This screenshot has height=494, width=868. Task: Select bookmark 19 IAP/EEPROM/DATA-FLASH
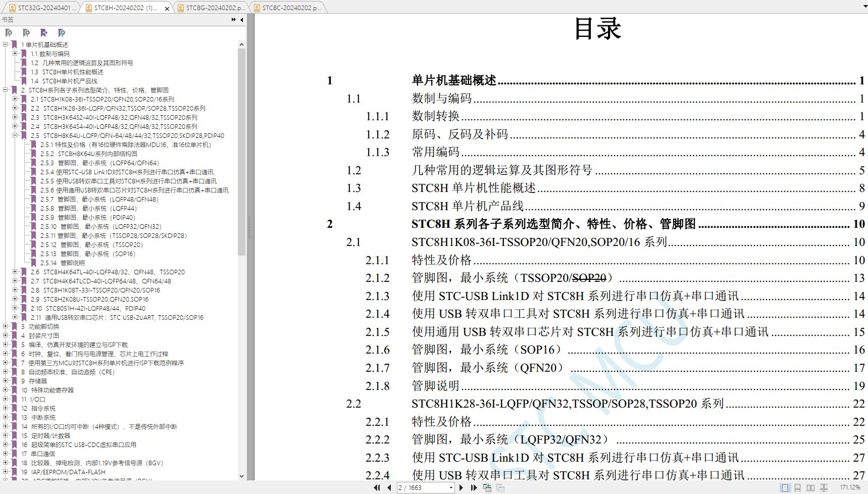pos(63,472)
